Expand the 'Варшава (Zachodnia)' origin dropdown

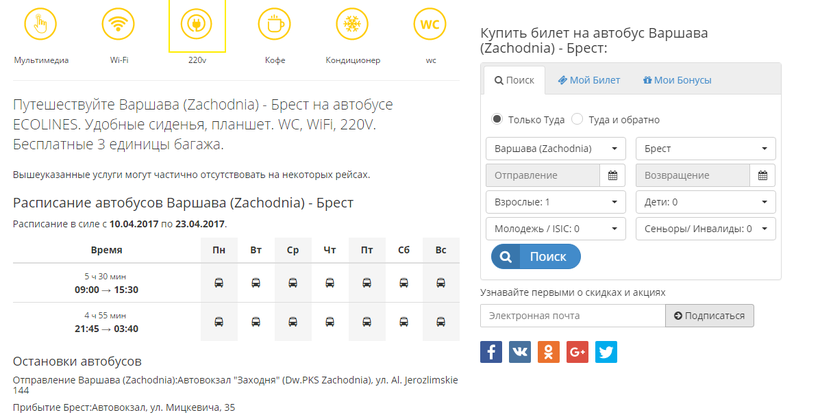(x=557, y=148)
